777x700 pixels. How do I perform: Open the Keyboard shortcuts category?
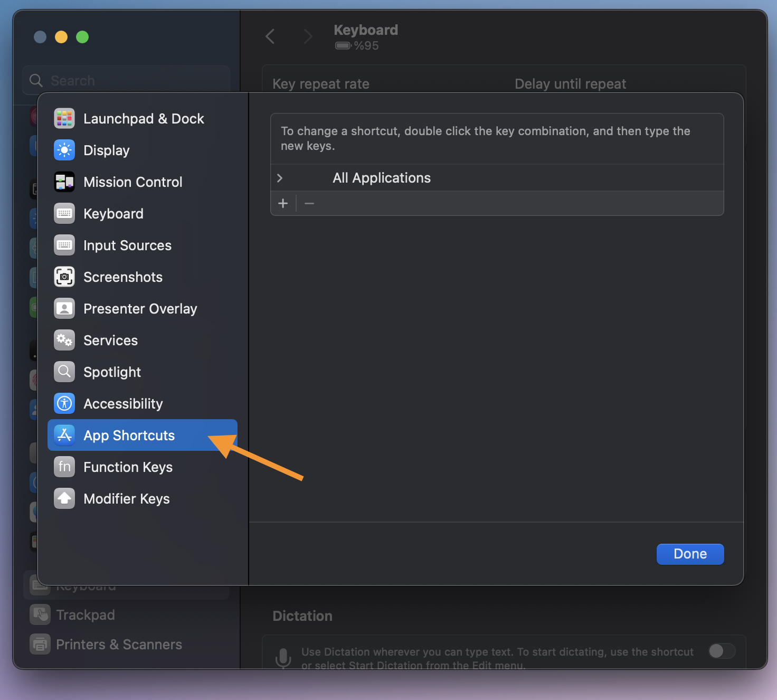(113, 214)
